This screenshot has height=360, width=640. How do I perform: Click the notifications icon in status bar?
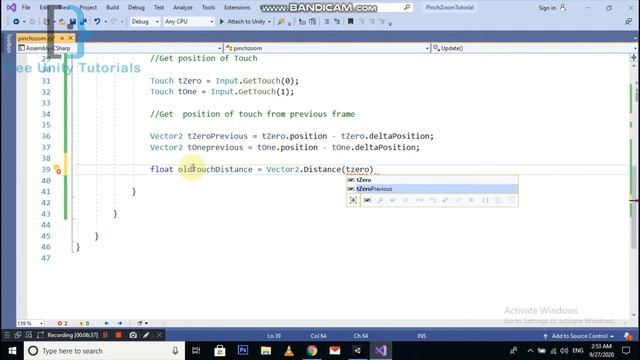click(x=628, y=336)
